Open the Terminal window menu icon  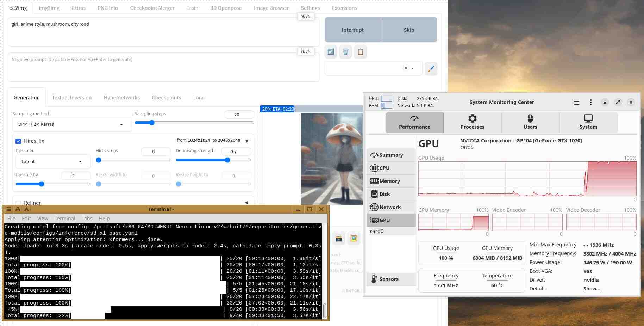[9, 209]
